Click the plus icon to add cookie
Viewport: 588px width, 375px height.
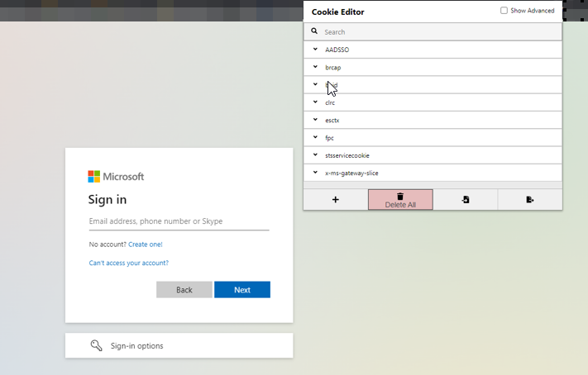[336, 200]
